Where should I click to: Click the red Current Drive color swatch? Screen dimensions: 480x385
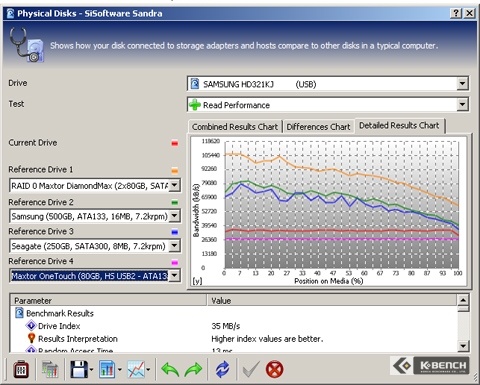click(x=175, y=143)
